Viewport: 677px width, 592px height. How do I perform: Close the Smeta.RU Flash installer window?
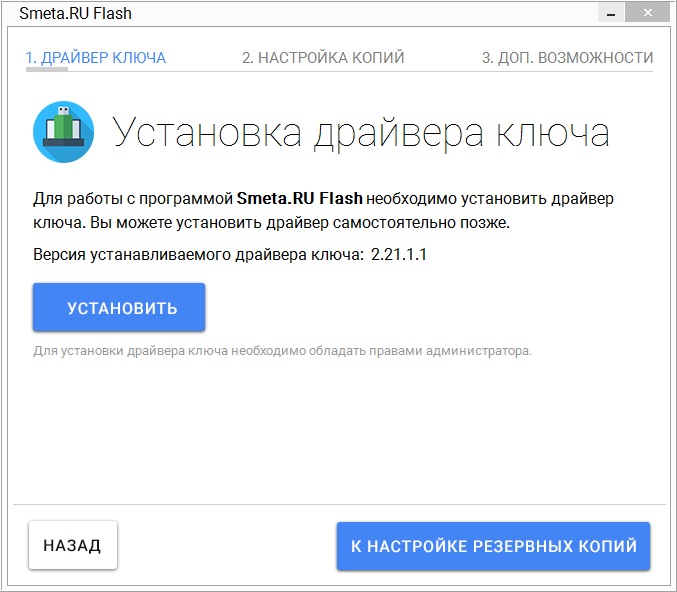648,13
